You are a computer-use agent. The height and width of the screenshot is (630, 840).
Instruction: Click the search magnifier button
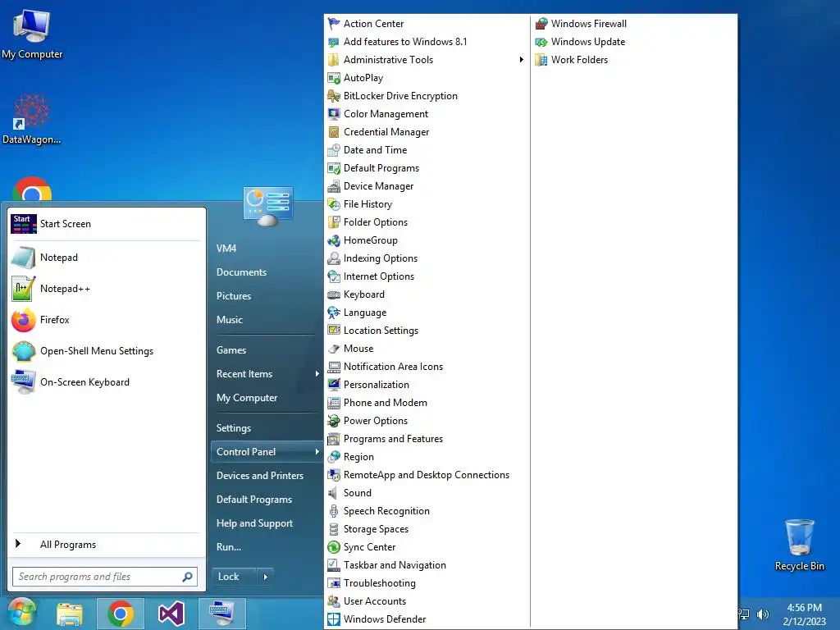point(188,577)
